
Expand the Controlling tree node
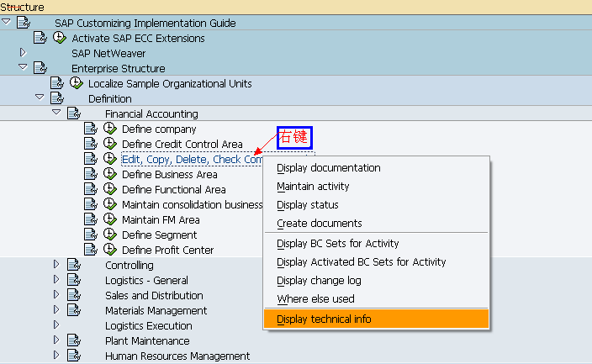tap(56, 264)
